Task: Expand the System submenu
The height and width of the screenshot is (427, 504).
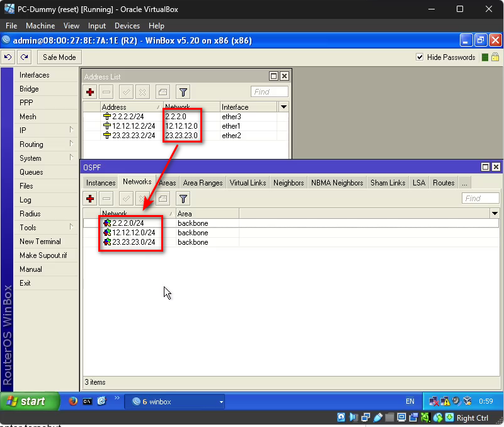Action: 46,158
